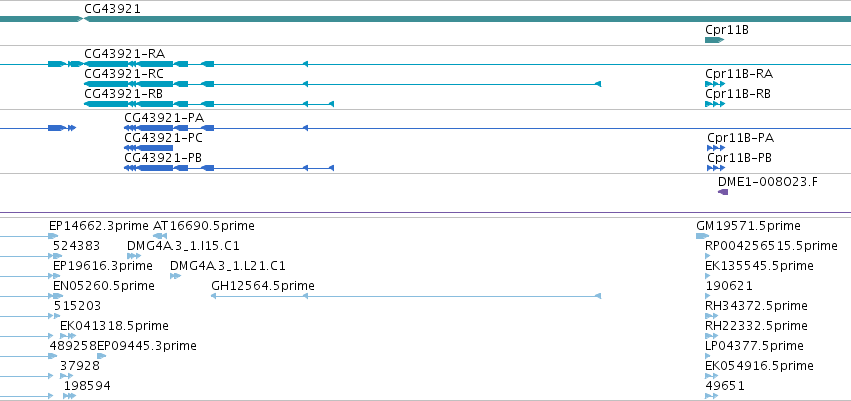
Task: Click the Cpr11B-PB protein label
Action: [x=739, y=158]
